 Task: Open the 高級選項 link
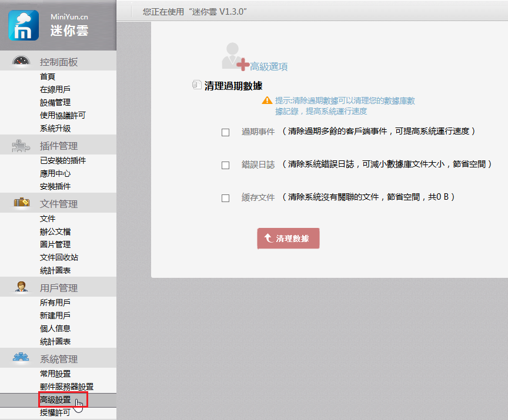pos(269,66)
